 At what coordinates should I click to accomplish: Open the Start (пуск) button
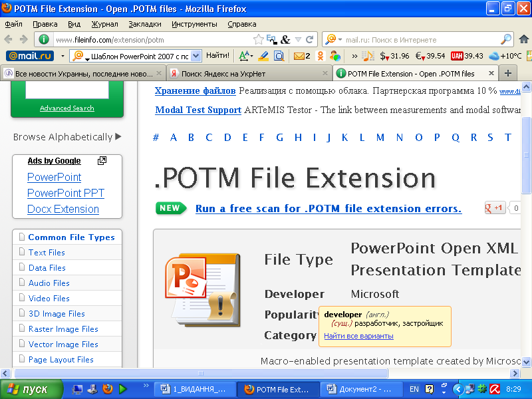pos(31,389)
